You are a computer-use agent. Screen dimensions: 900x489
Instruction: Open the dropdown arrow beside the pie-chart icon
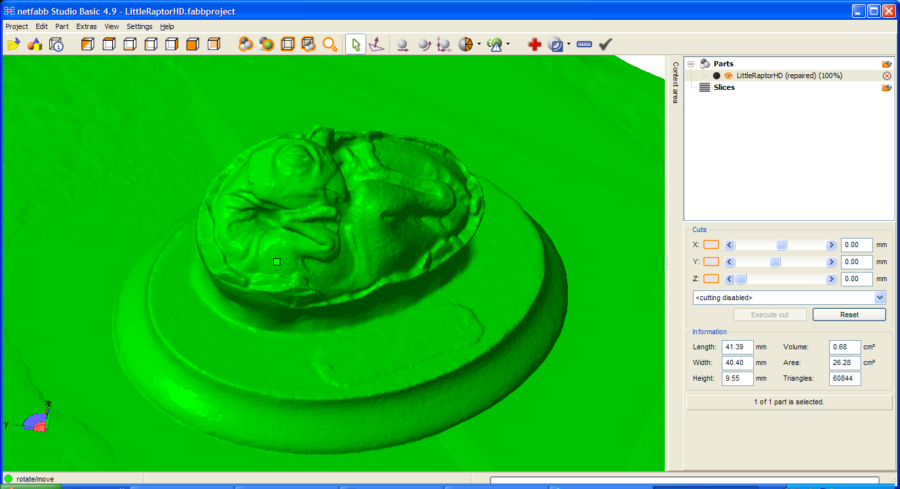click(479, 44)
